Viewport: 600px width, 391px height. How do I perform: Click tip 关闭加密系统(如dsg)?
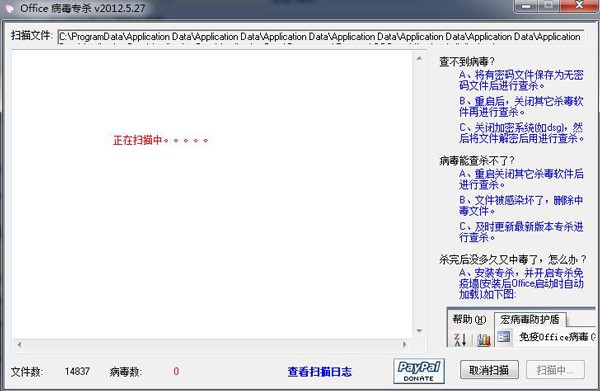click(521, 133)
